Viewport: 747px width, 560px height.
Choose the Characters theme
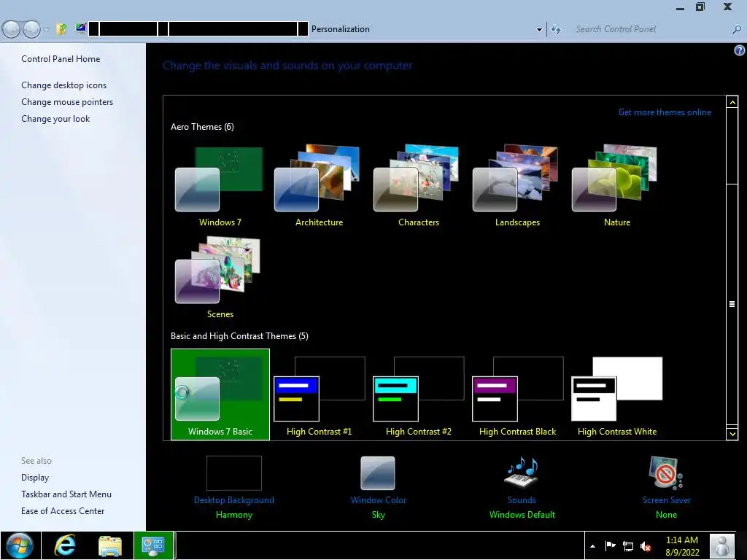click(418, 186)
